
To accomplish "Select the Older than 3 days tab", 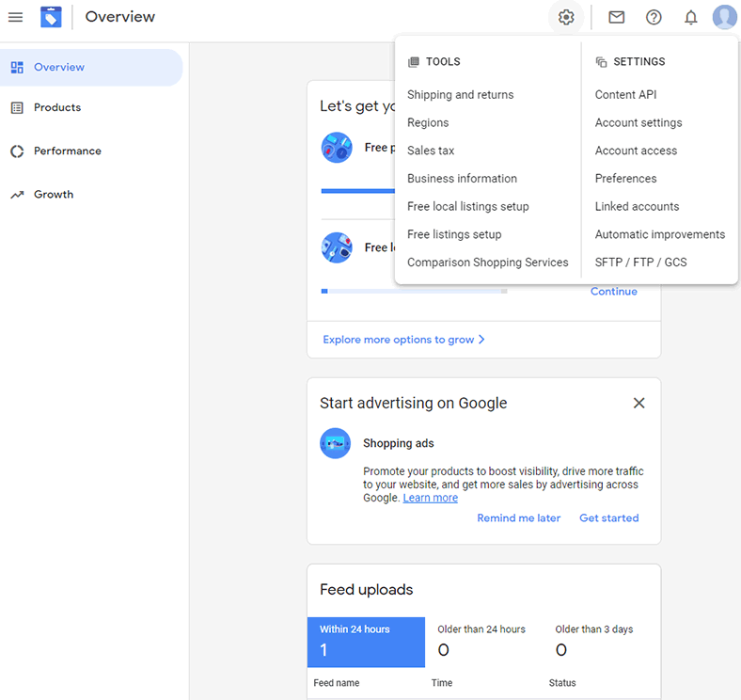I will (x=601, y=642).
